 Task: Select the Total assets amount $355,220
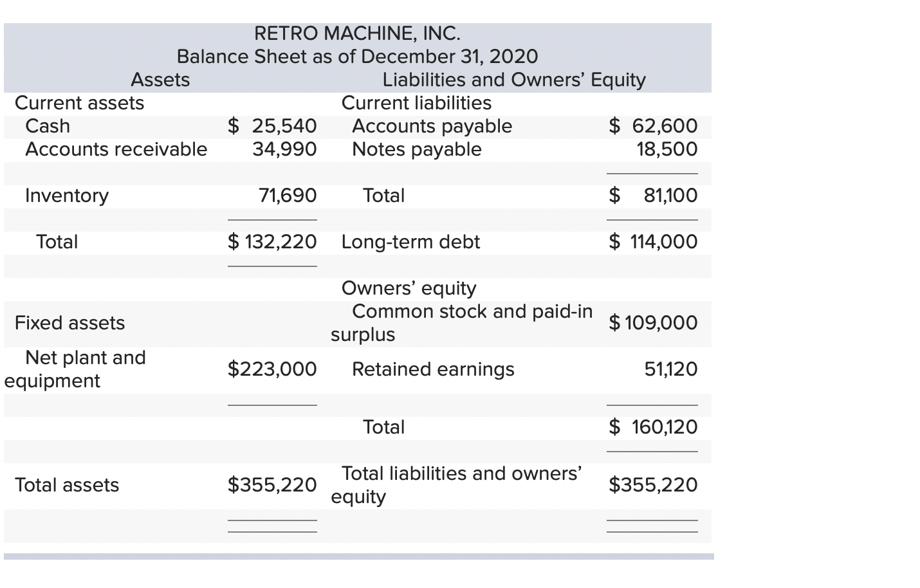272,485
